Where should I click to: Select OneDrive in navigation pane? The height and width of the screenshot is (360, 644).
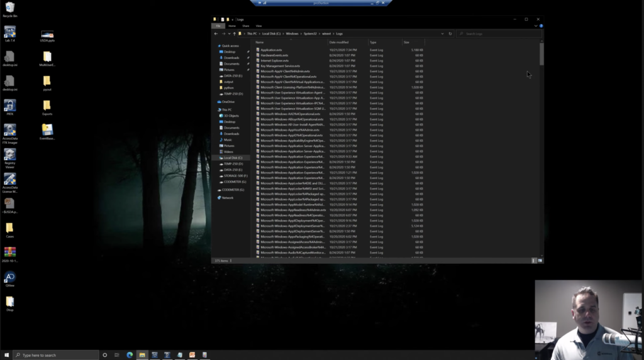[228, 102]
